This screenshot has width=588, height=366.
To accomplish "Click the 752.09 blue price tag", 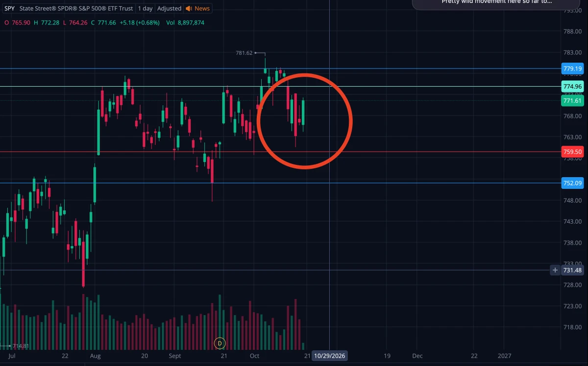I will [x=572, y=183].
